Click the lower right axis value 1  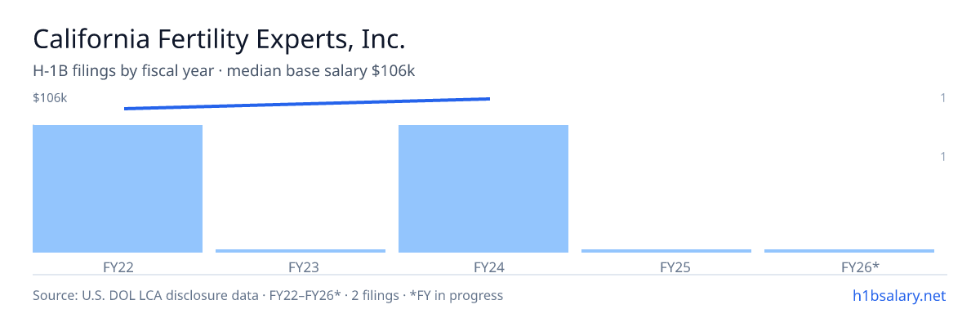943,156
